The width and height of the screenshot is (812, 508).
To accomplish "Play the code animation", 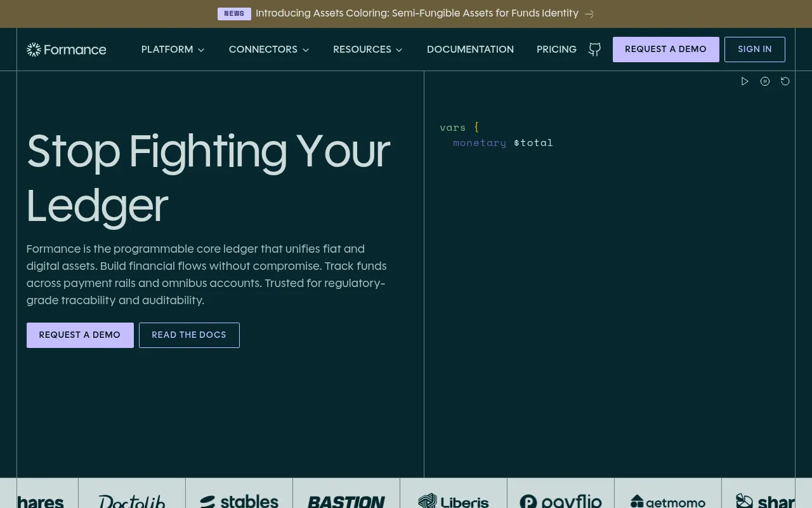I will [x=745, y=81].
